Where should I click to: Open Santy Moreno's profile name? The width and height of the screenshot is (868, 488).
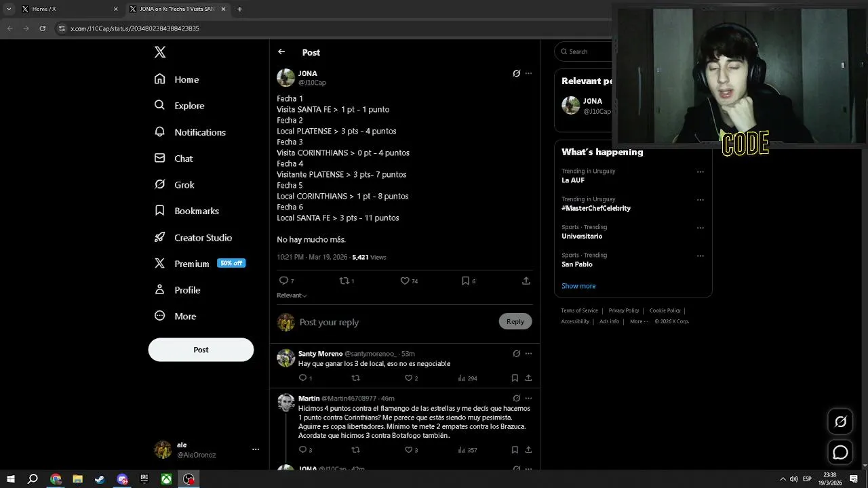tap(320, 354)
